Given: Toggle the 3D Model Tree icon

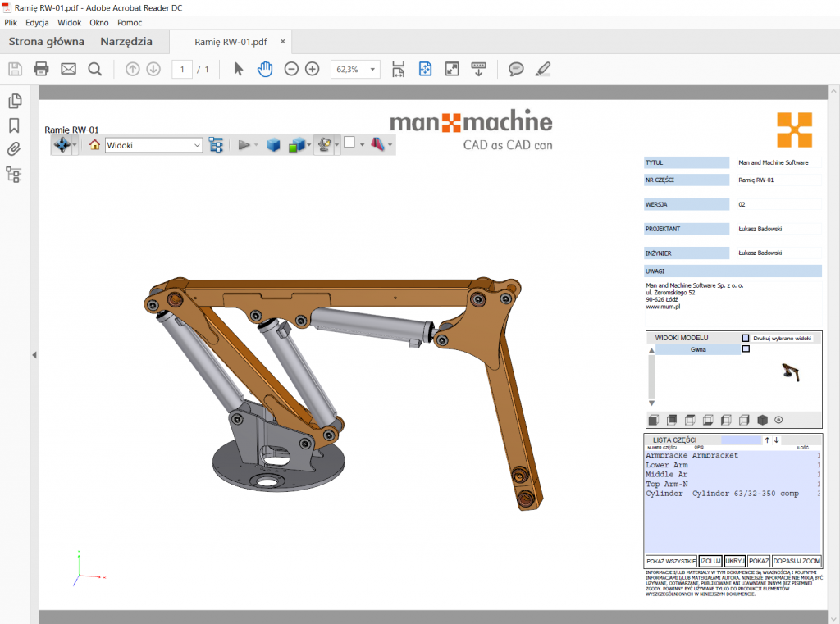Looking at the screenshot, I should (217, 145).
